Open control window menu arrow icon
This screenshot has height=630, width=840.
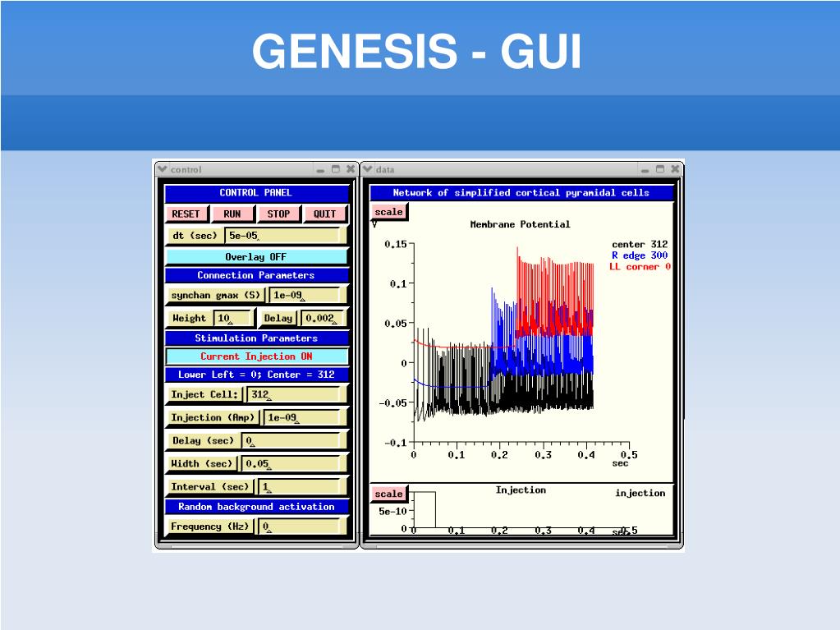pyautogui.click(x=163, y=169)
